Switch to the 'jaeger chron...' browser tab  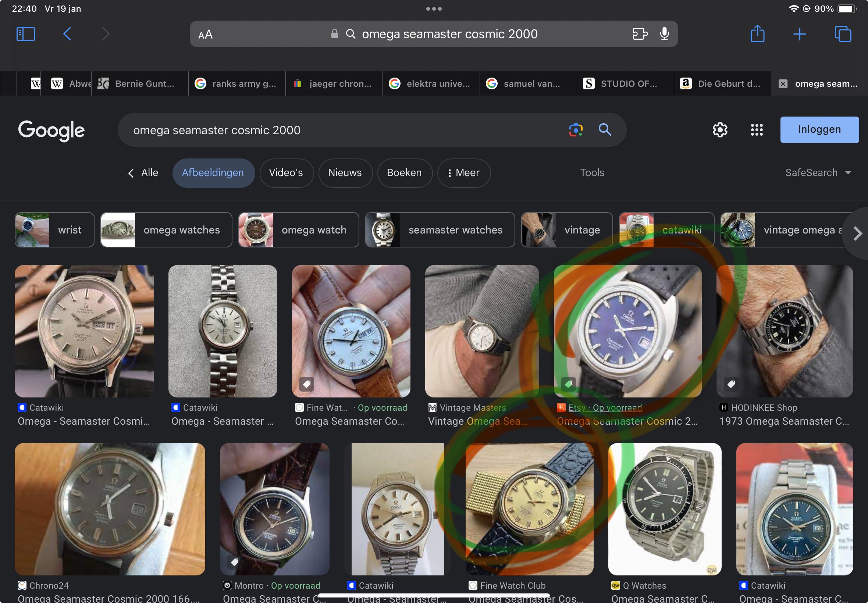pyautogui.click(x=334, y=84)
